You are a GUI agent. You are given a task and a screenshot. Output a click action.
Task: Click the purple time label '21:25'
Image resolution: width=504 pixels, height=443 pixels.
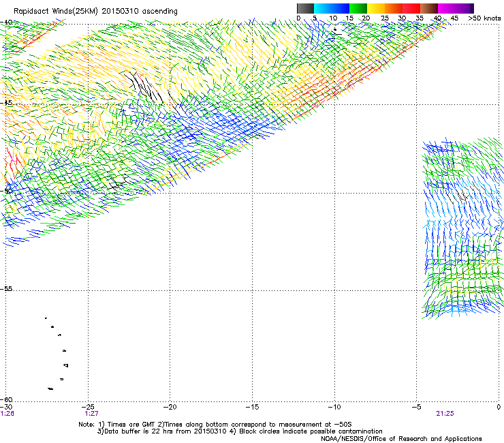coord(445,414)
